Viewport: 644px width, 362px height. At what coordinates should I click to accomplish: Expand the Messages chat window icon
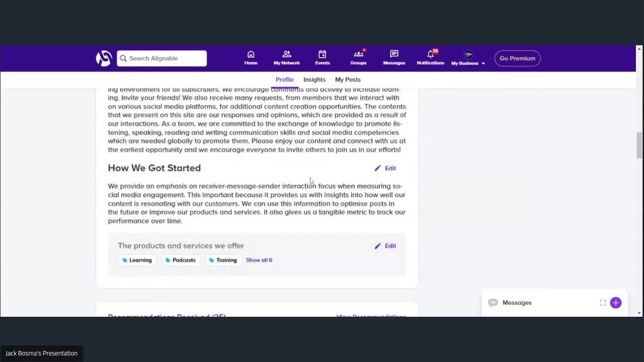pos(603,303)
